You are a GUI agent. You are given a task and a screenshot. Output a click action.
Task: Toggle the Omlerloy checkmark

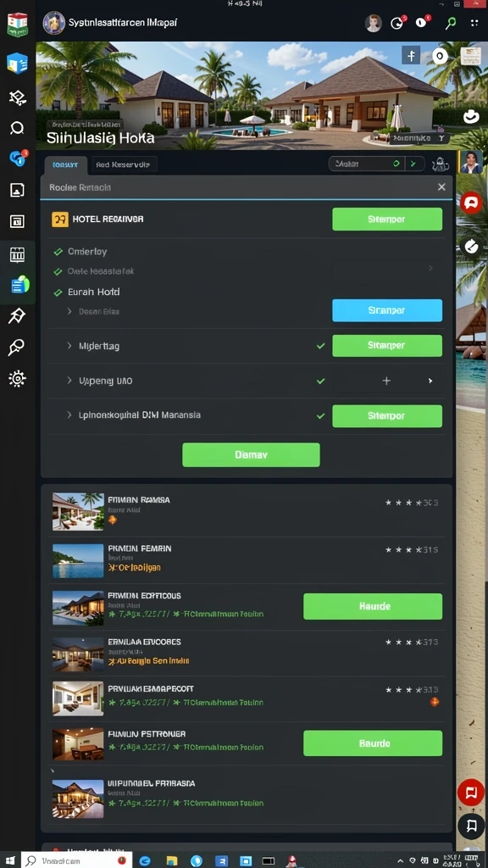point(58,252)
